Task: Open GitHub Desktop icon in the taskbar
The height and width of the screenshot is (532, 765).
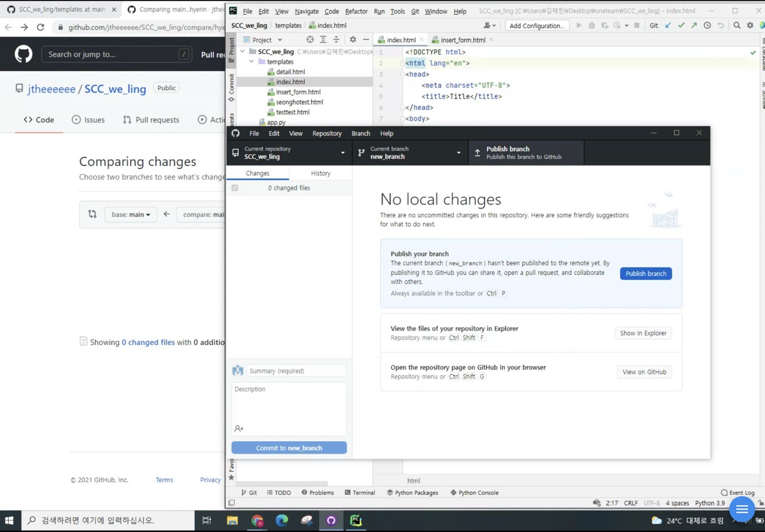Action: [x=331, y=521]
